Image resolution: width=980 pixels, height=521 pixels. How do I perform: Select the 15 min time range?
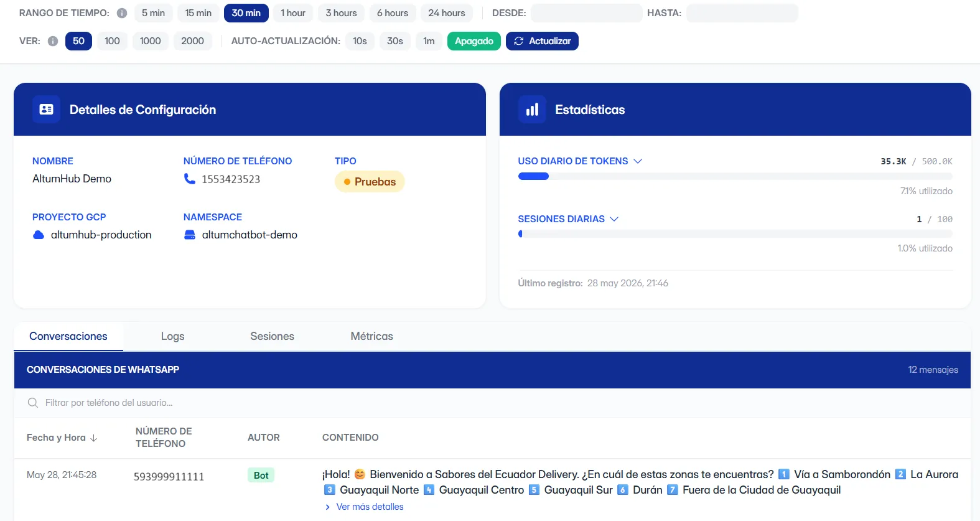pos(198,13)
